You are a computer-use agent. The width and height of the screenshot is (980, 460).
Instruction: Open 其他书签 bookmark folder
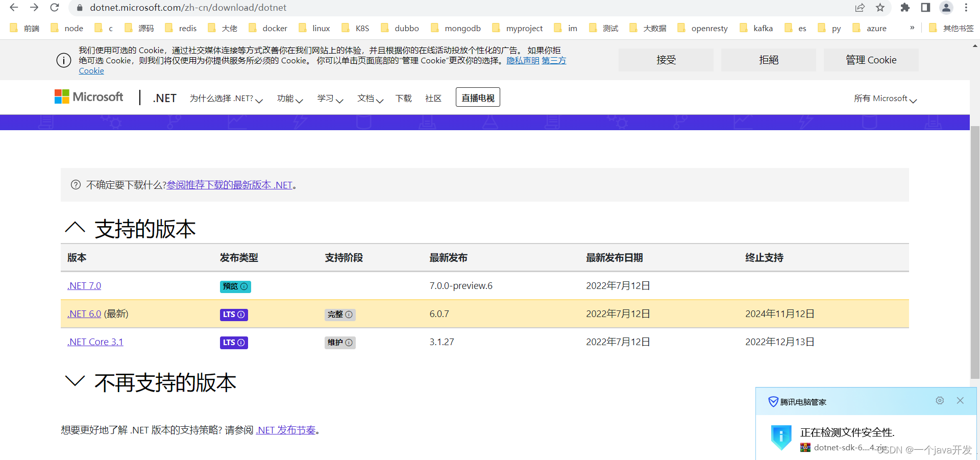(951, 28)
